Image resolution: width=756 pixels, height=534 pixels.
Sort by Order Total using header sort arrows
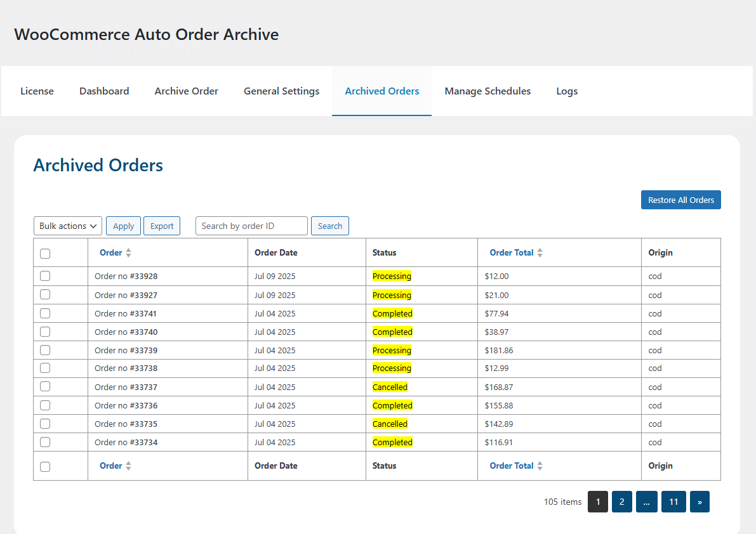tap(540, 253)
